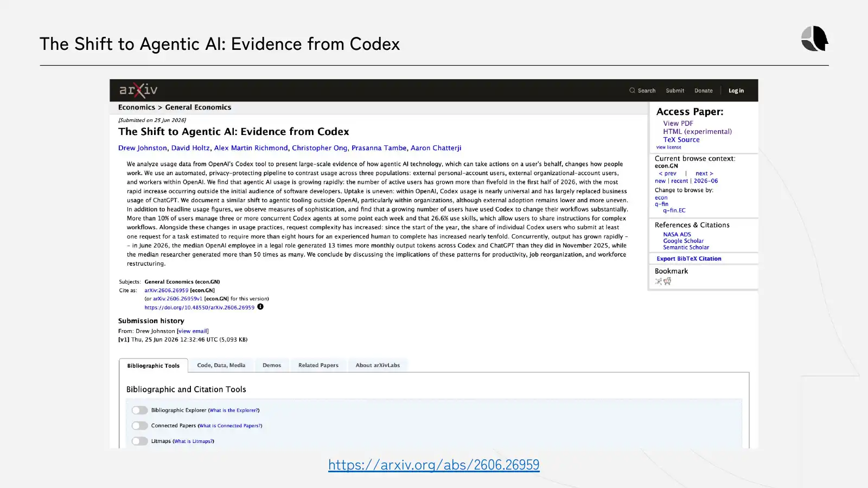
Task: Enable the Connected Papers switch
Action: click(139, 426)
